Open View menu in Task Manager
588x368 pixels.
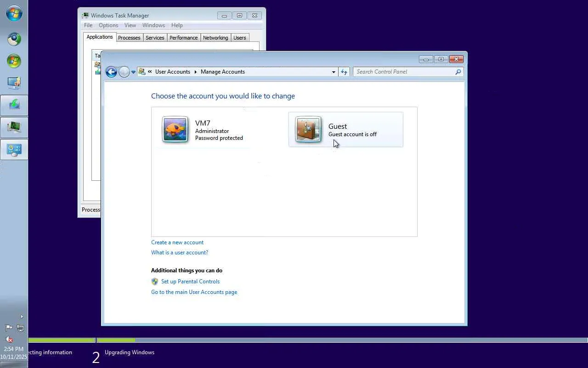[x=130, y=25]
